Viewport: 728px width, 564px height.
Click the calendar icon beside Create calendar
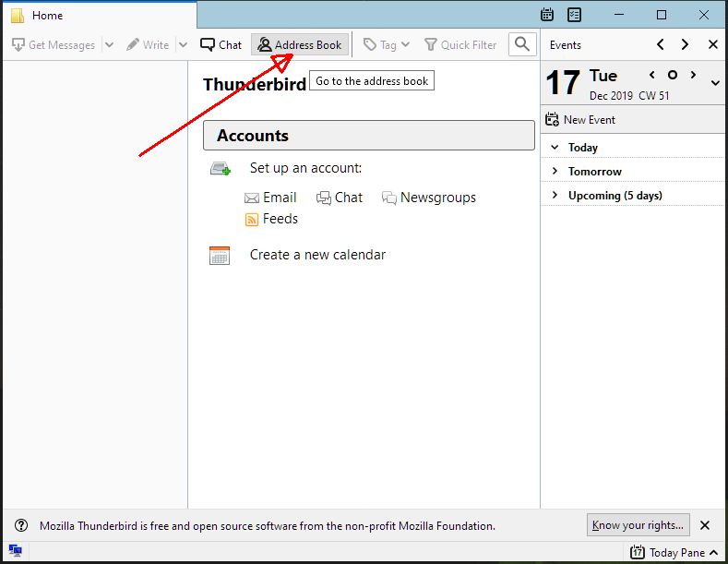[220, 255]
